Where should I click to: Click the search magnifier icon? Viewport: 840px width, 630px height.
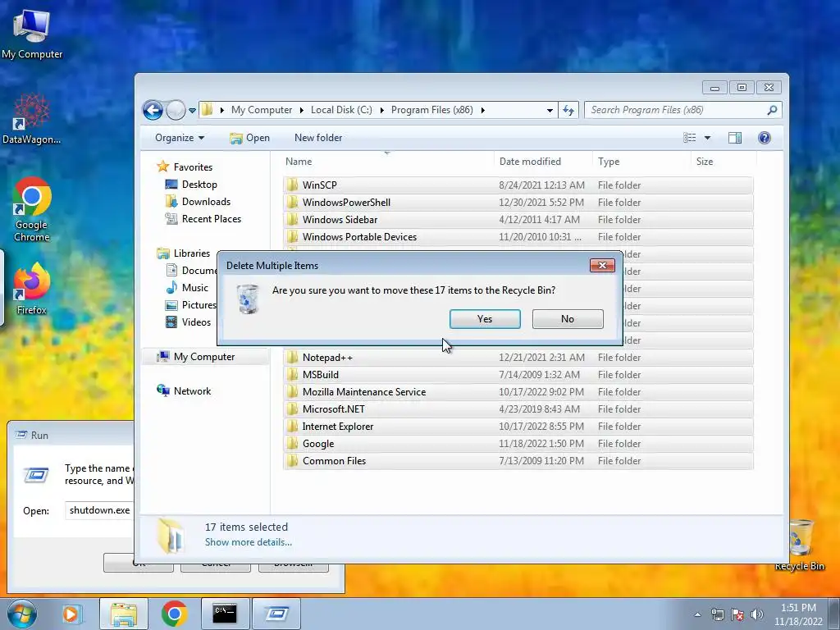pyautogui.click(x=772, y=110)
